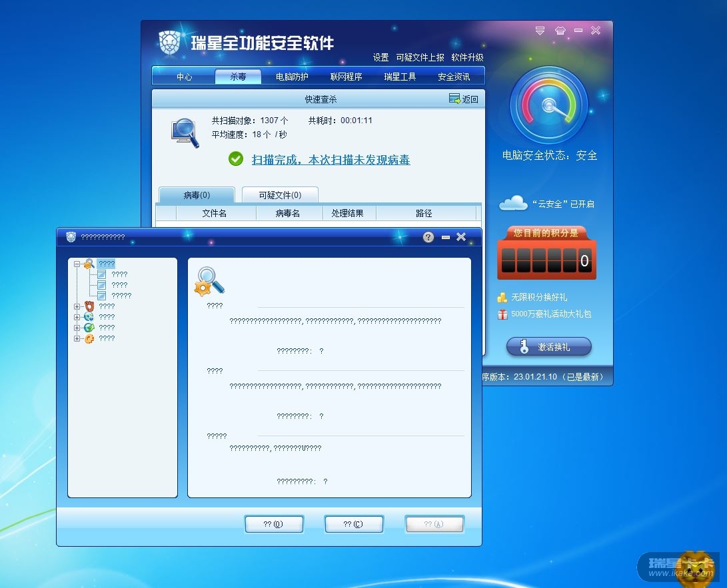Open the 扫描完成 scan result link
The height and width of the screenshot is (588, 727).
331,160
